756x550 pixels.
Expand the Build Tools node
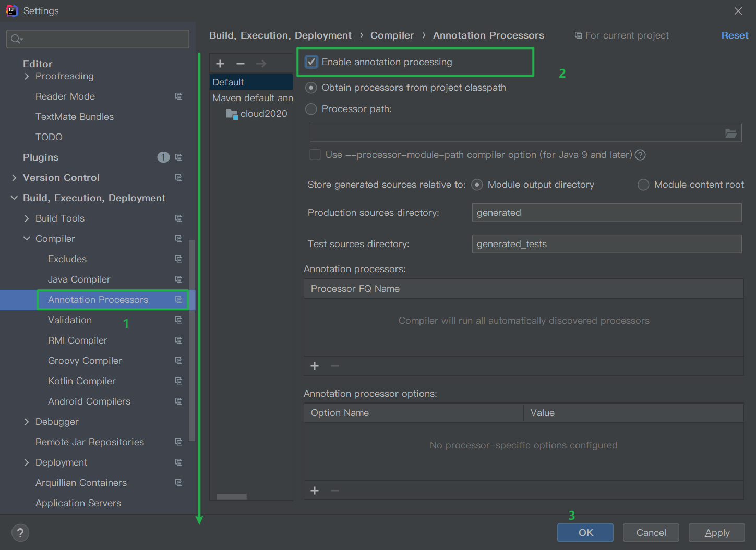(27, 218)
